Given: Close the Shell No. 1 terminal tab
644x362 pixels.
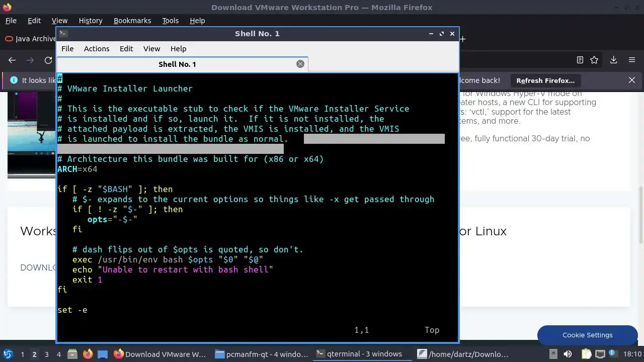Looking at the screenshot, I should pyautogui.click(x=300, y=64).
